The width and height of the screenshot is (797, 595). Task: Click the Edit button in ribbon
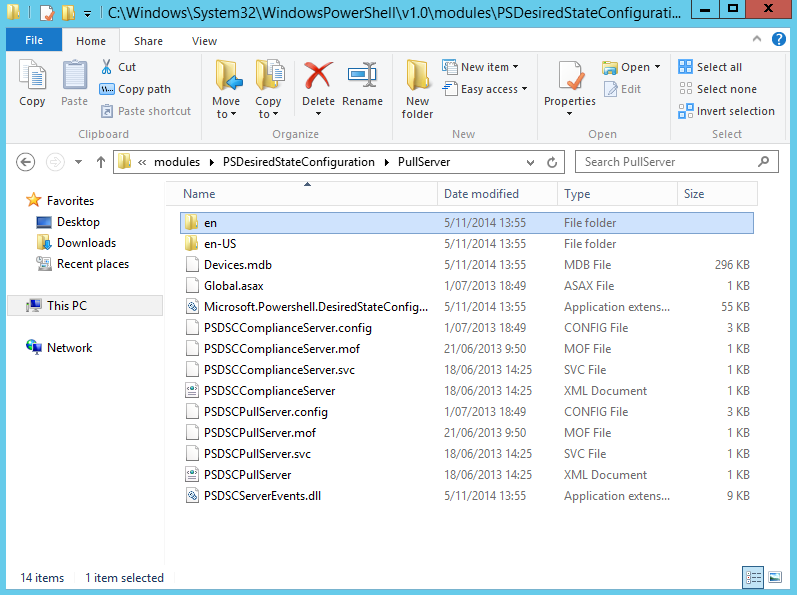pyautogui.click(x=622, y=89)
